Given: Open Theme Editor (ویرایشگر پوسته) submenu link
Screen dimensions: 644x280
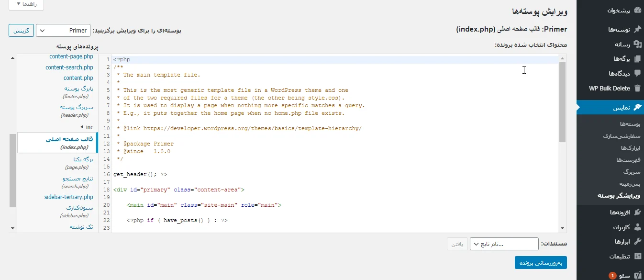Looking at the screenshot, I should 619,196.
